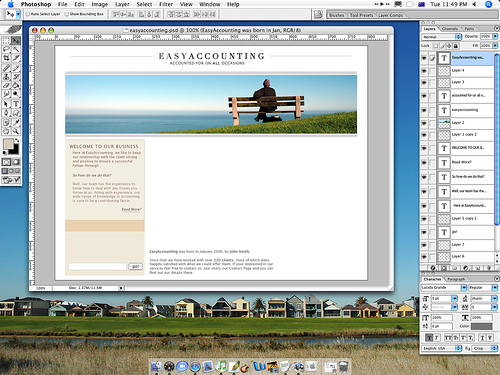
Task: Select the Dodge tool
Action: [x=16, y=94]
